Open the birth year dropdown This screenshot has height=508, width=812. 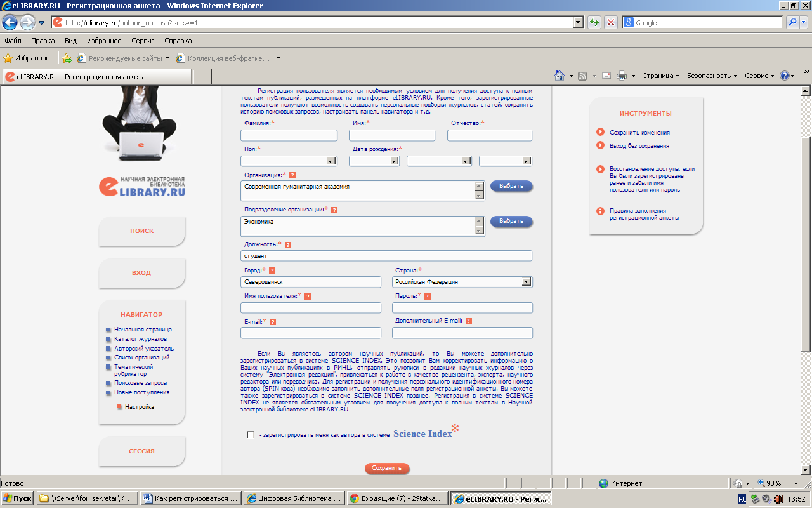pyautogui.click(x=505, y=161)
